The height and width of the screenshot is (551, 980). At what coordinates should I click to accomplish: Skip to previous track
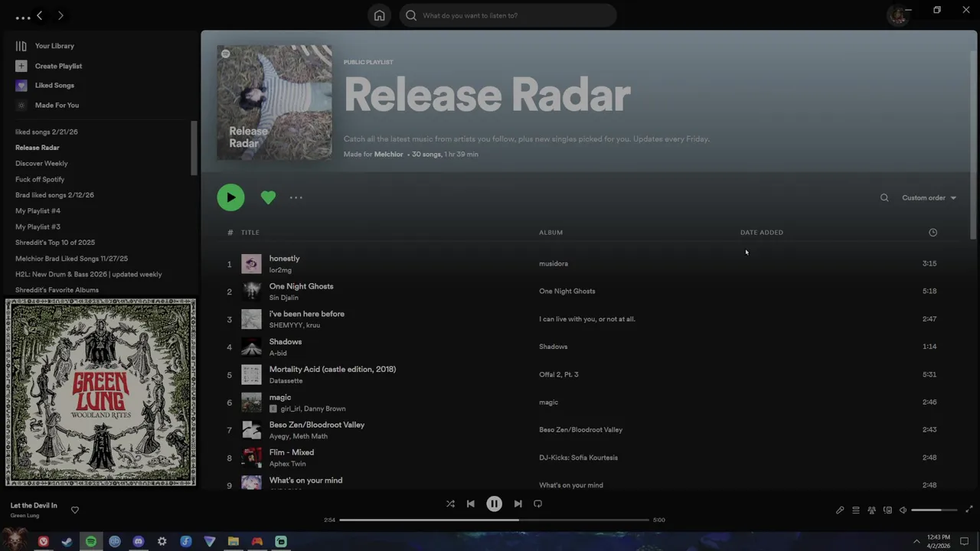470,504
